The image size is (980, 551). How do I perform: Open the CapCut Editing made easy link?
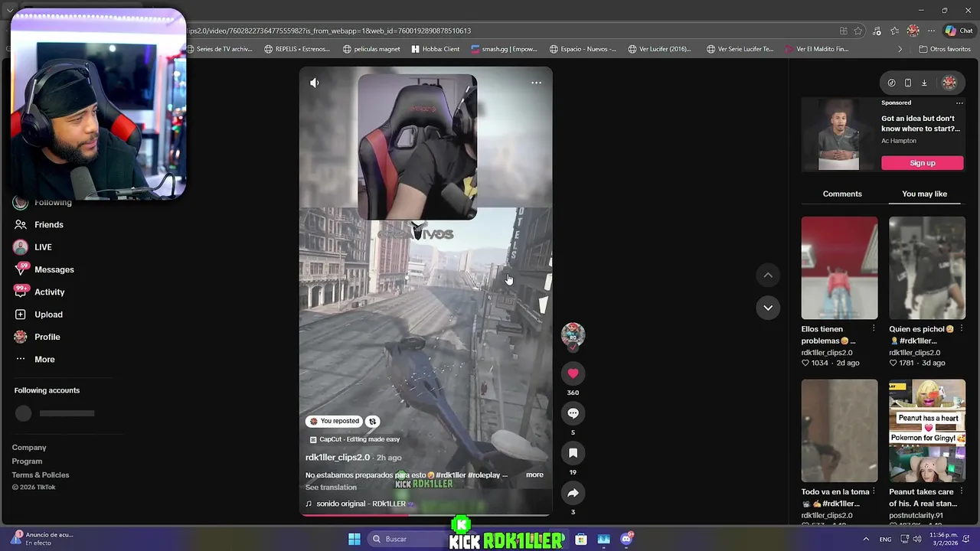(x=354, y=439)
